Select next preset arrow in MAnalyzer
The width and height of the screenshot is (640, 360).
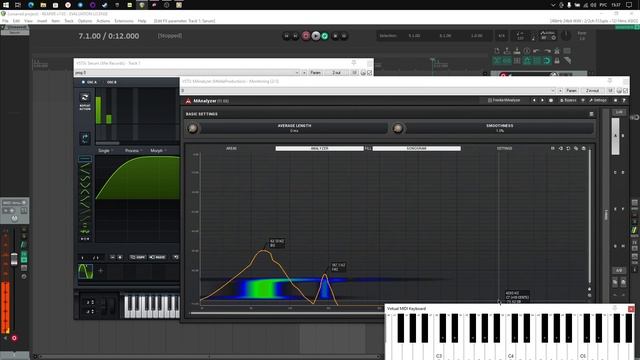[x=542, y=100]
